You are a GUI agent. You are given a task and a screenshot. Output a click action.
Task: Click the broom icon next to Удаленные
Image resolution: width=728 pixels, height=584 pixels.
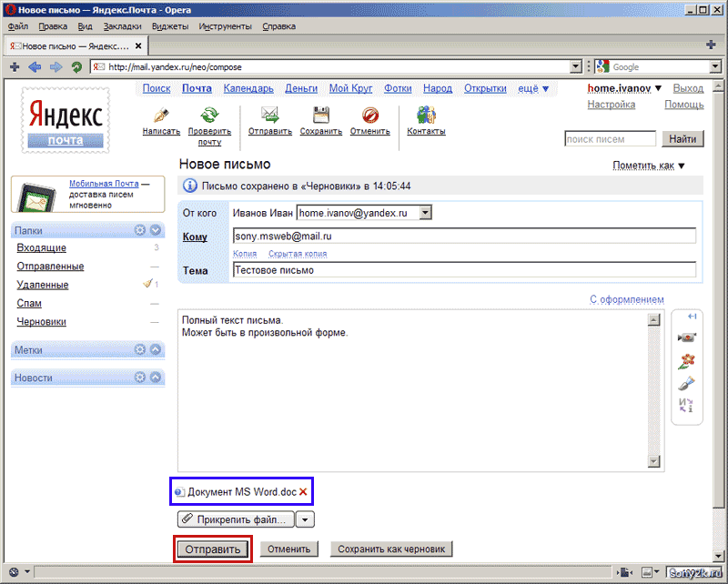point(147,283)
